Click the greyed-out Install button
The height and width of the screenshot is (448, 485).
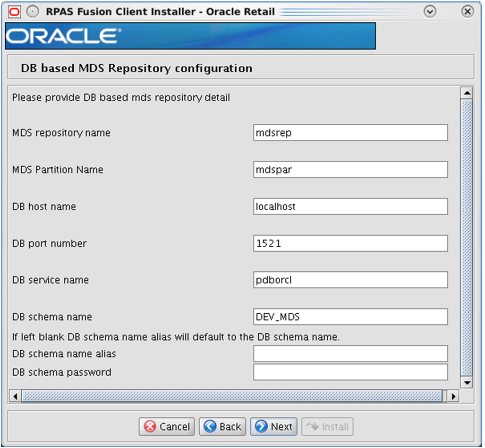pos(327,427)
